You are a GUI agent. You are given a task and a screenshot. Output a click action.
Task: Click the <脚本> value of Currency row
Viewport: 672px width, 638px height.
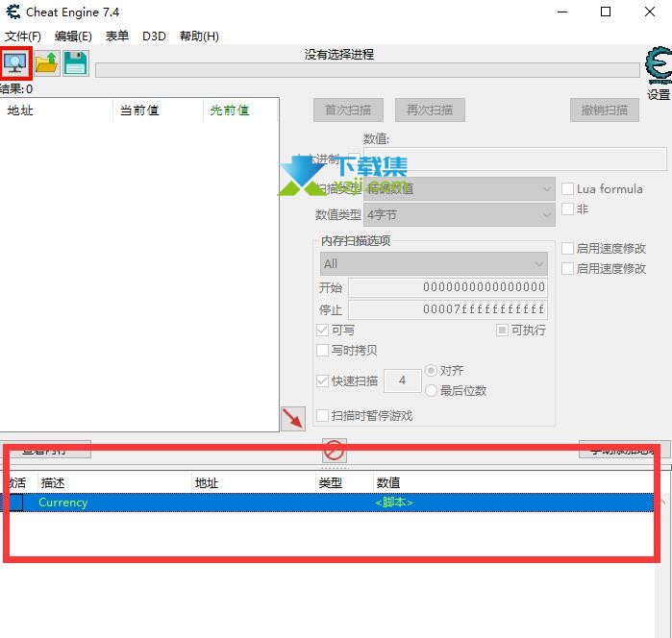pos(394,503)
